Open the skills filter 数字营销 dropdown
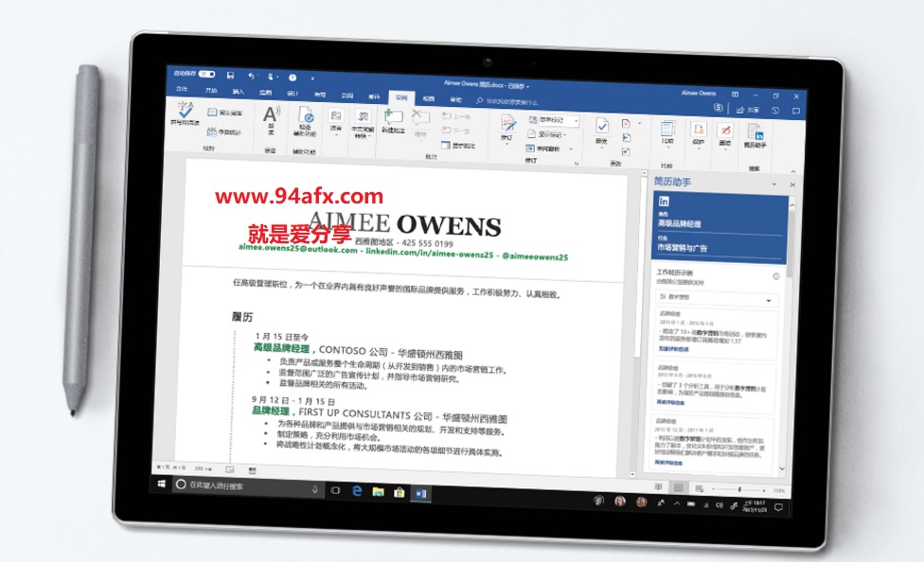 pos(717,298)
